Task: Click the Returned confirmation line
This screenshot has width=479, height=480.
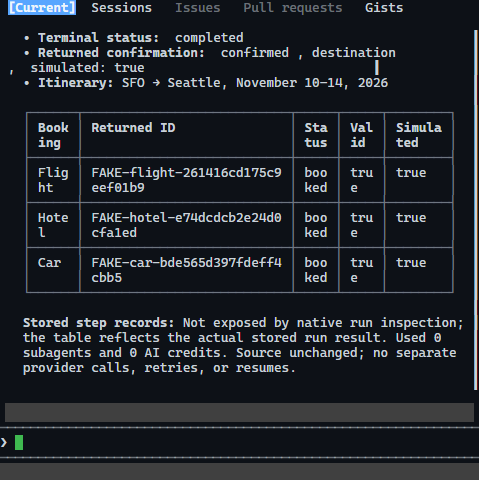Action: pos(210,53)
